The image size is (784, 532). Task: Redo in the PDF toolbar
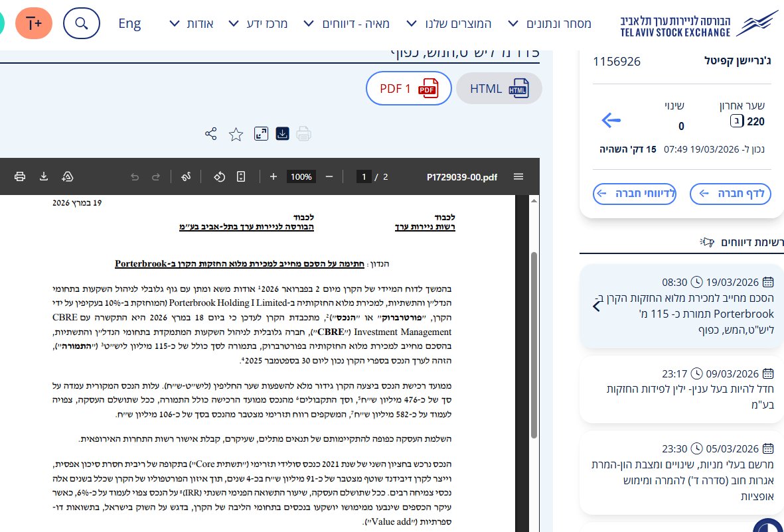click(156, 177)
